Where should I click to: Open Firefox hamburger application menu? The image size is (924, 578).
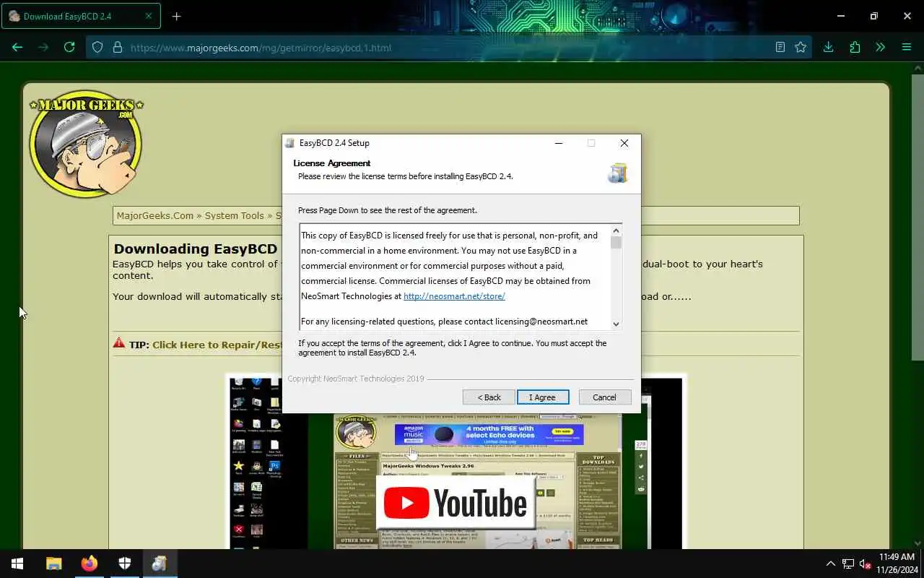(x=907, y=47)
